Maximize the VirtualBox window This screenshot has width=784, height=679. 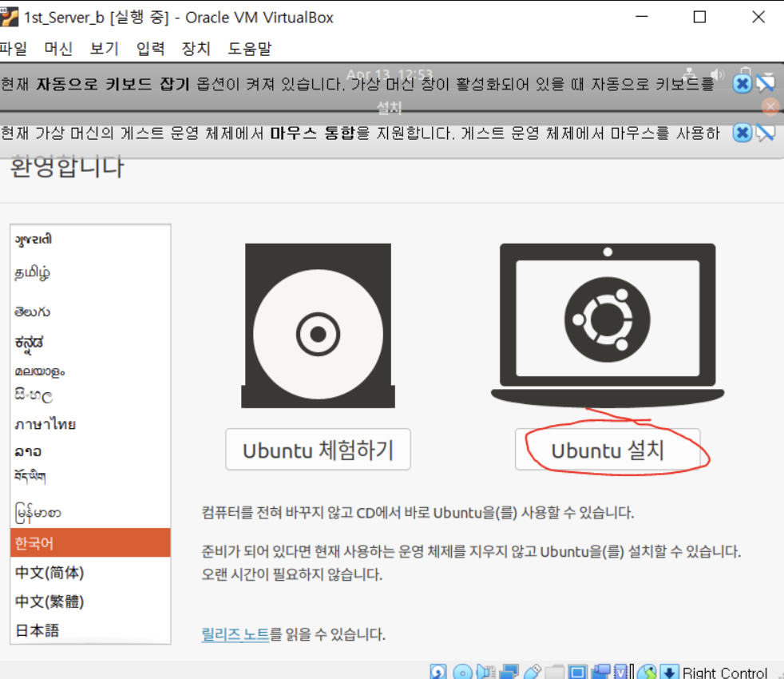click(699, 17)
